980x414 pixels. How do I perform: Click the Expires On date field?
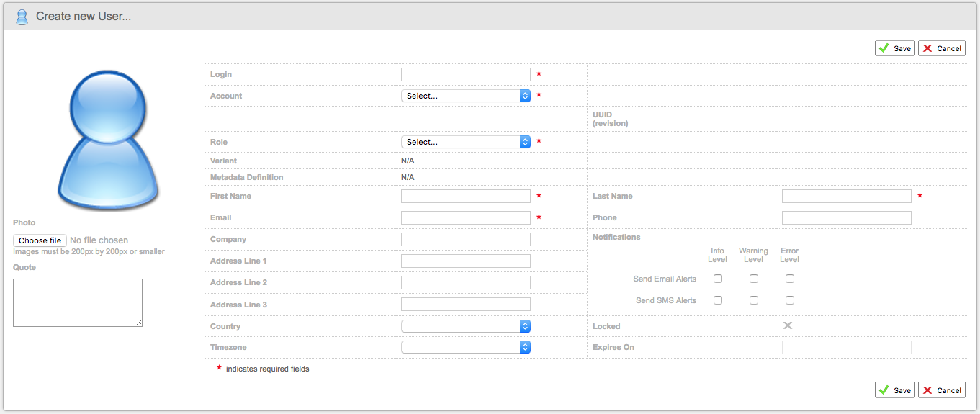point(846,348)
